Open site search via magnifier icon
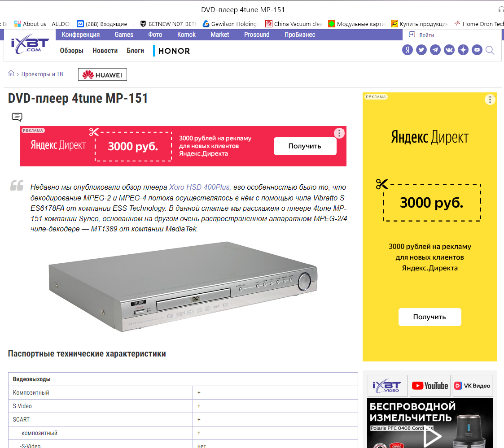 [x=490, y=50]
